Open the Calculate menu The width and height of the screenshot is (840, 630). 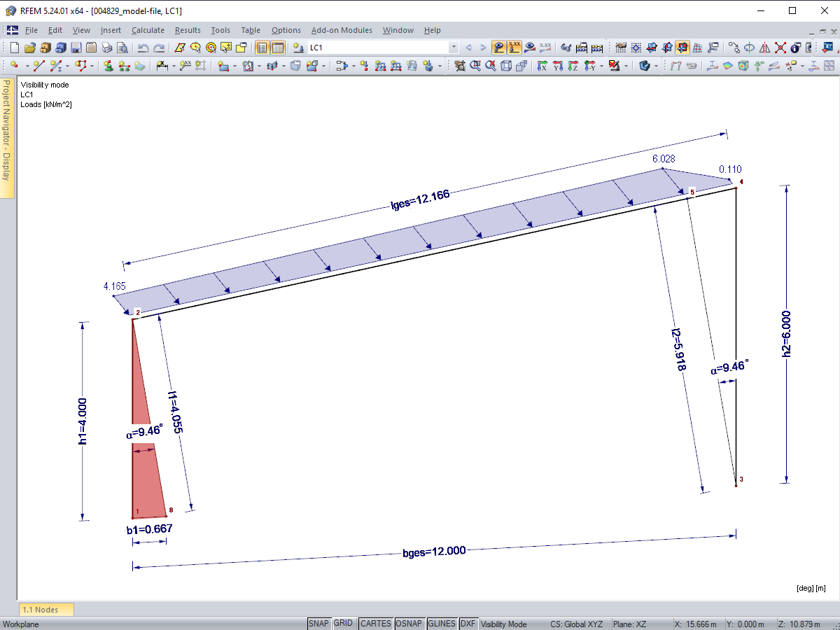(x=148, y=30)
